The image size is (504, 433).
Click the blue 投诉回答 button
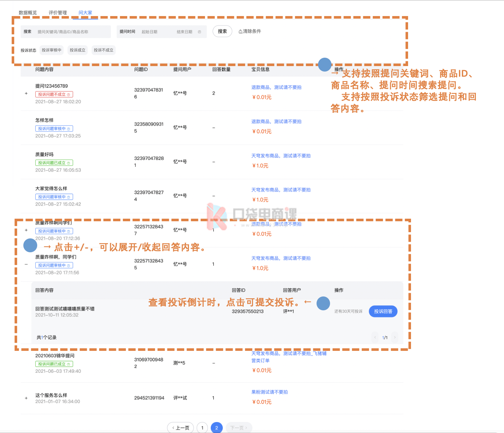[383, 311]
